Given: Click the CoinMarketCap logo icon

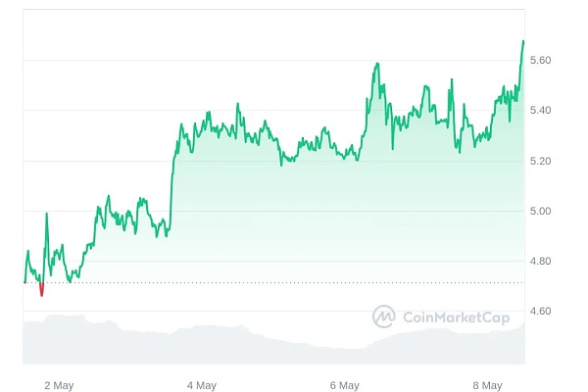Looking at the screenshot, I should (384, 316).
